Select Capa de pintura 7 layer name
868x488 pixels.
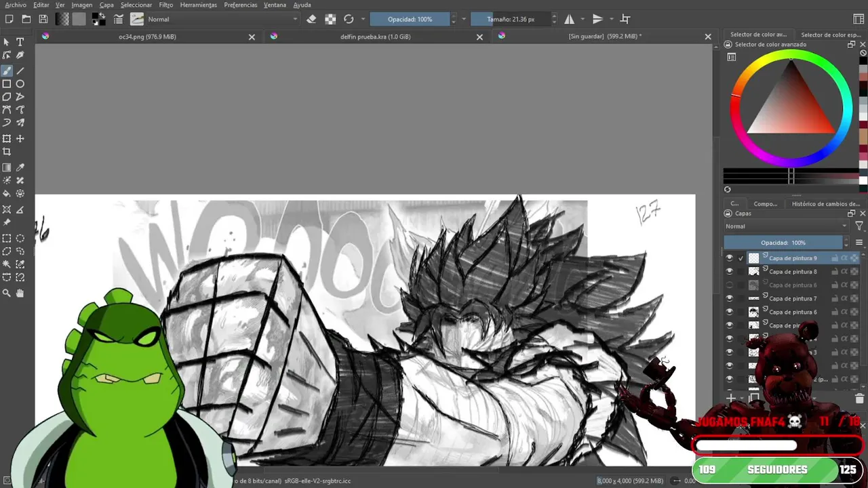[x=793, y=298]
